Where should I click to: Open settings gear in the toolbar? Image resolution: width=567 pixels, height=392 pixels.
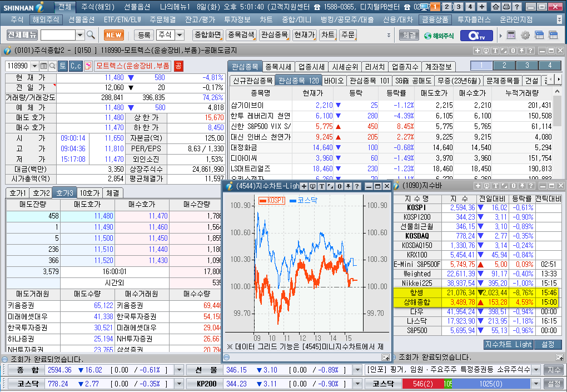tap(525, 35)
